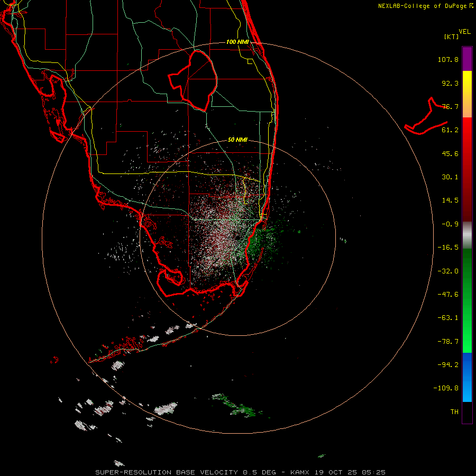476x476 pixels.
Task: Pick the purple segment of velocity color bar
Action: click(x=467, y=59)
